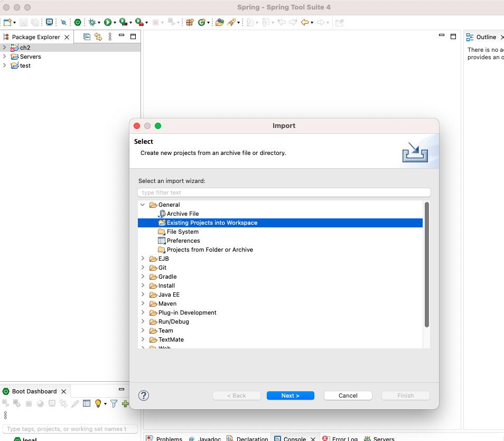Viewport: 504px width, 441px height.
Task: Select Archive File import option
Action: point(183,214)
